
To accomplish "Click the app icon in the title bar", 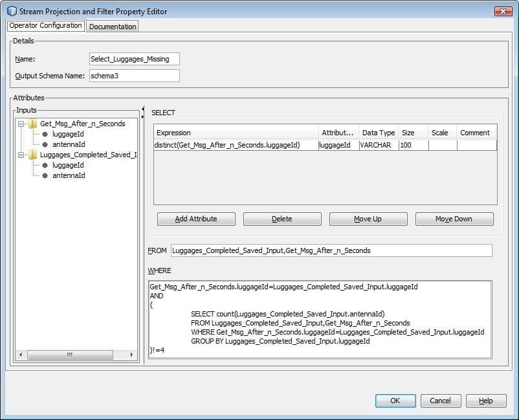I will coord(11,11).
